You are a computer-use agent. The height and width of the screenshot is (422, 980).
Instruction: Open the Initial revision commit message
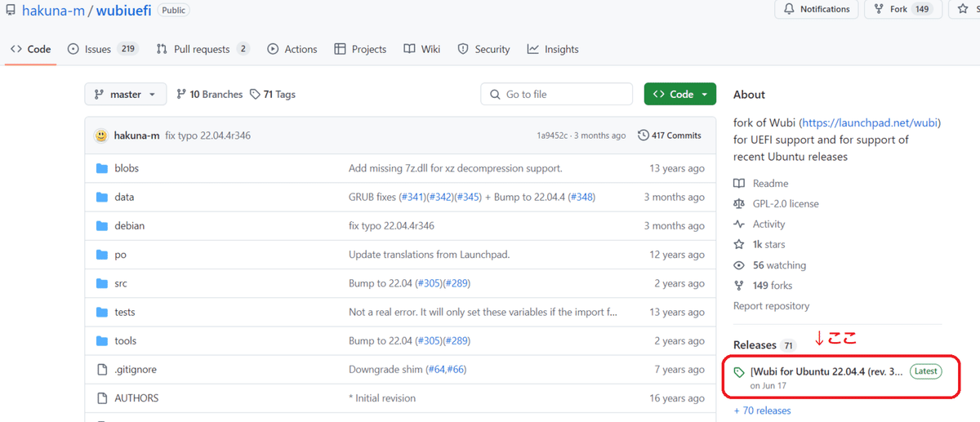382,398
